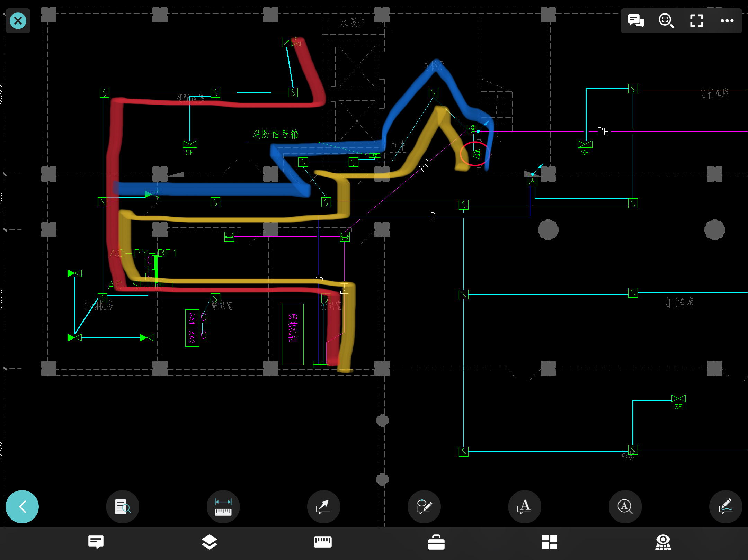Click the 水暖井 room label
The height and width of the screenshot is (560, 748).
click(352, 22)
